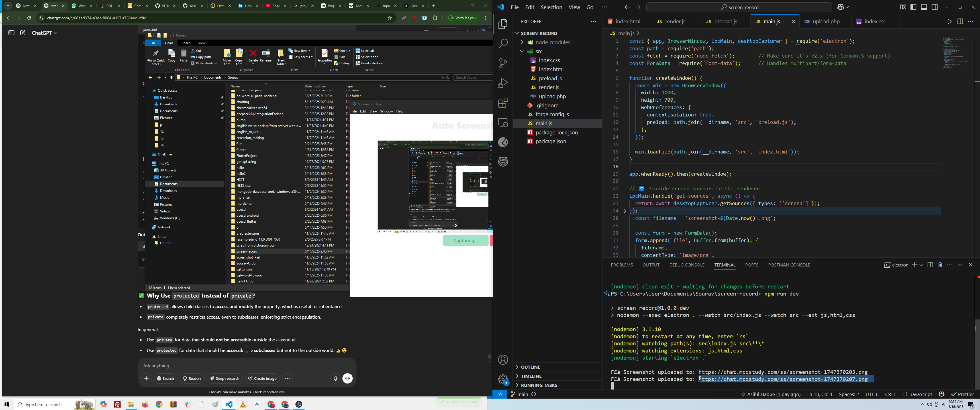Click the highlighted screenshot URL in terminal

(783, 379)
